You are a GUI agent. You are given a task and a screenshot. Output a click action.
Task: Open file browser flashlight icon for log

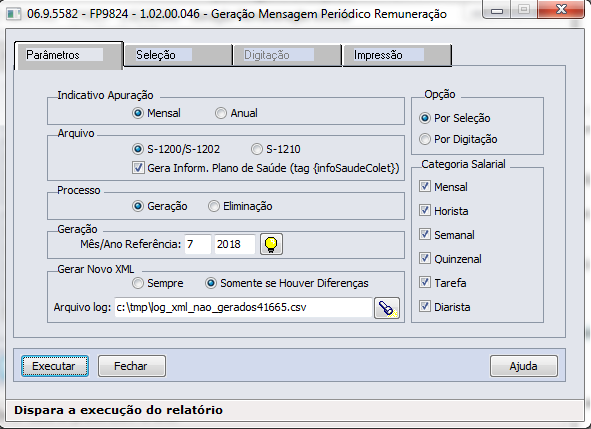point(387,308)
